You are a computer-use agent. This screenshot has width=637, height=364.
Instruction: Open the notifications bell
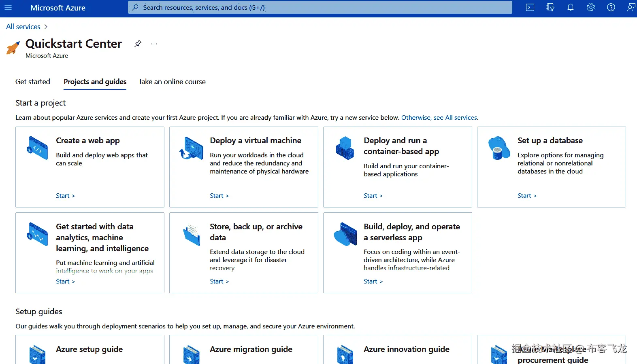point(571,8)
